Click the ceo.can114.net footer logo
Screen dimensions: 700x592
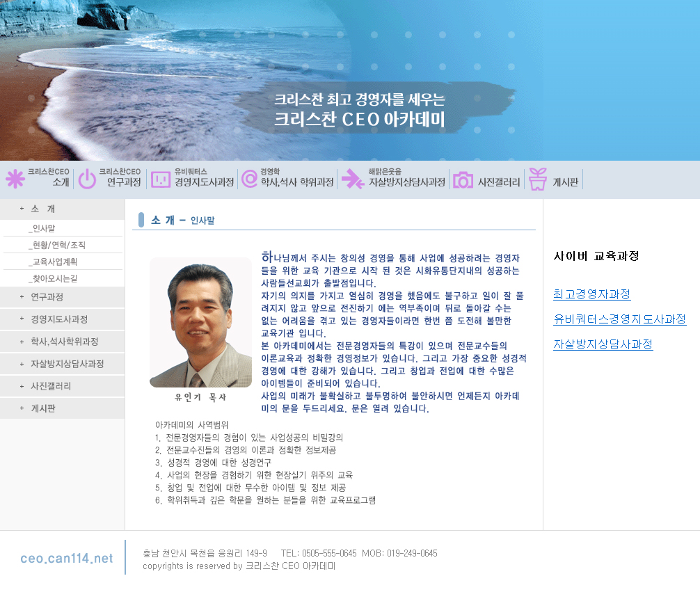coord(66,558)
